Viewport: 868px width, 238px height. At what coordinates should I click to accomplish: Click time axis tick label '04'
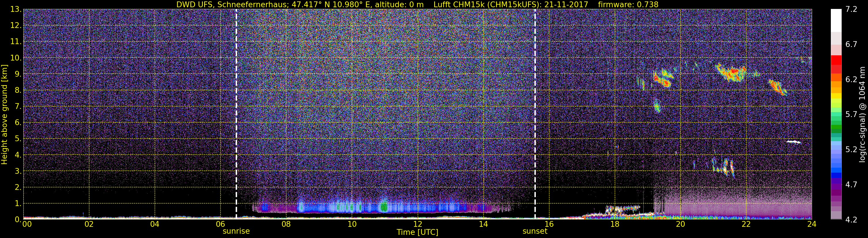coord(155,224)
